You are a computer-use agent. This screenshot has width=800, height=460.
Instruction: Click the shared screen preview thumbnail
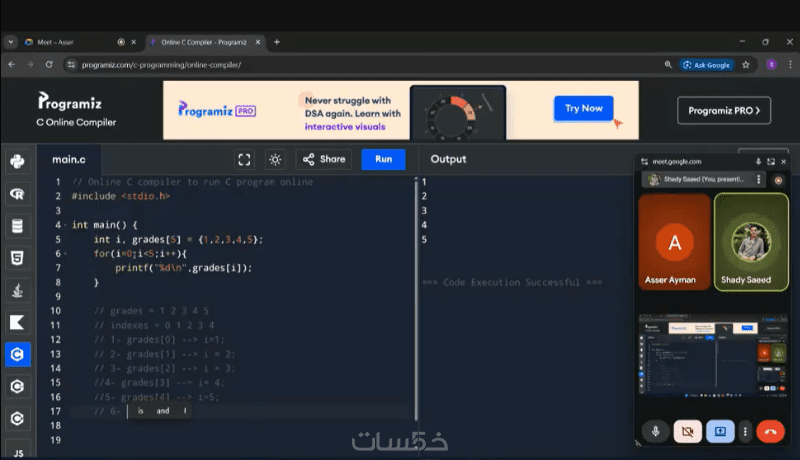click(x=712, y=355)
